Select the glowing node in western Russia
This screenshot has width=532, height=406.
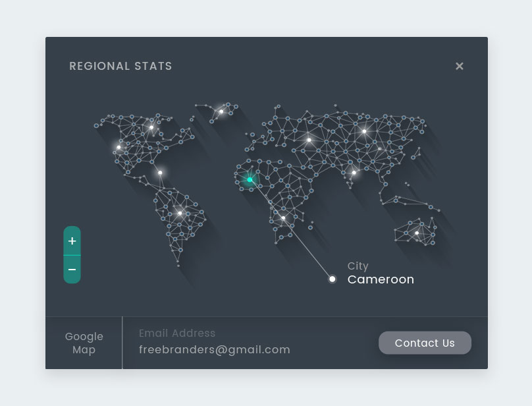point(309,140)
